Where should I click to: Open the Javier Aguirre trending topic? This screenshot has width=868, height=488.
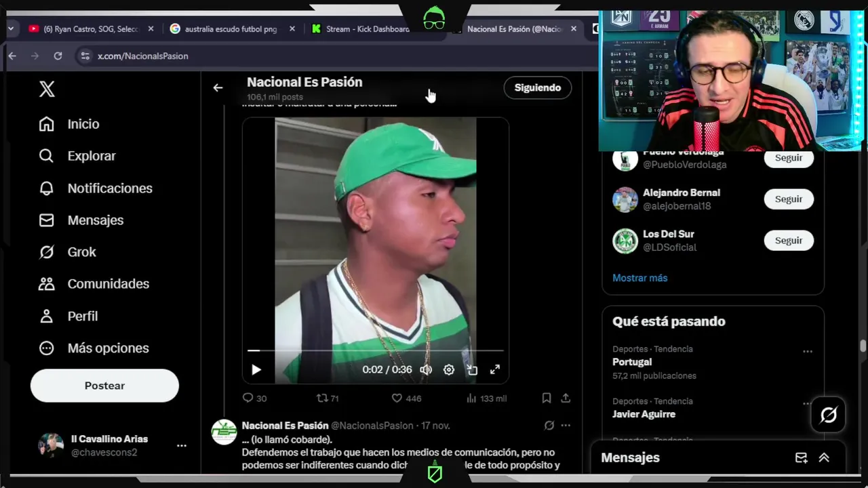[644, 414]
